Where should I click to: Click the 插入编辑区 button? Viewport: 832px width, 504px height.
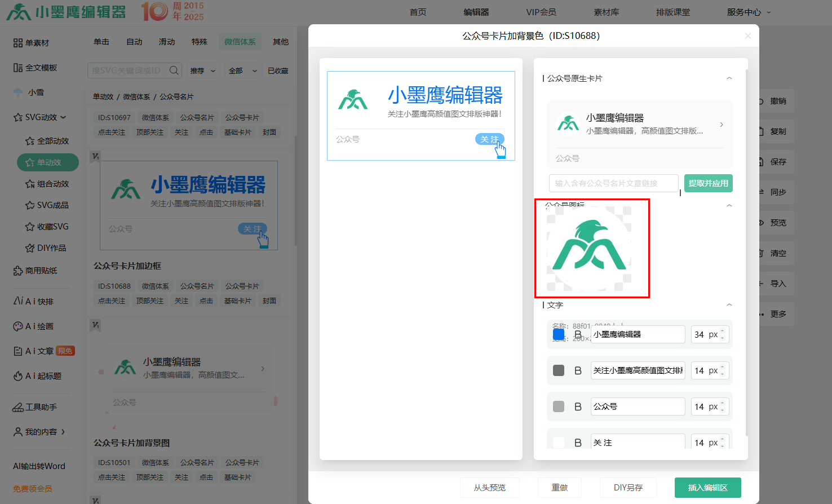[x=707, y=488]
